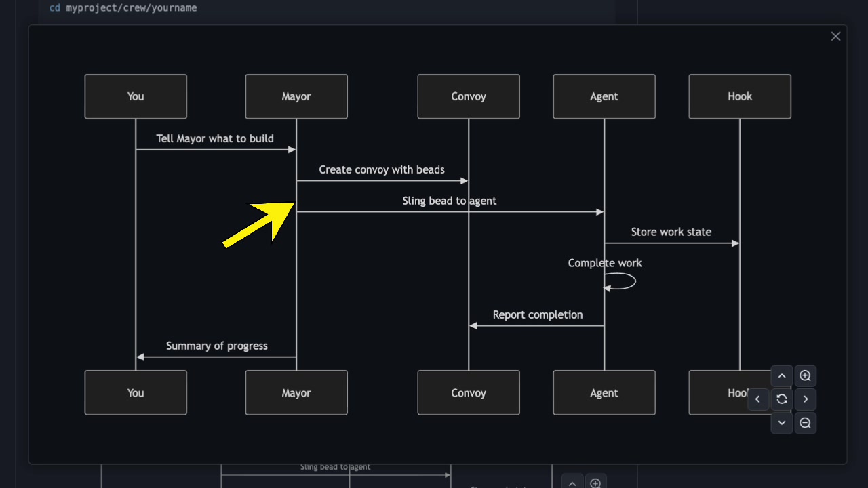Zoom in on the sequence diagram
The height and width of the screenshot is (488, 868).
805,375
